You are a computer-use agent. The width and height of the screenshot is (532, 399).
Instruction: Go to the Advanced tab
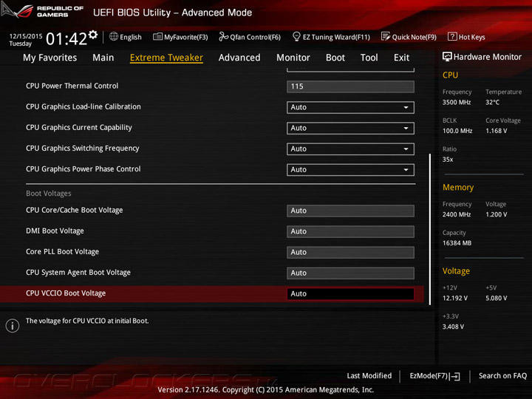point(239,58)
